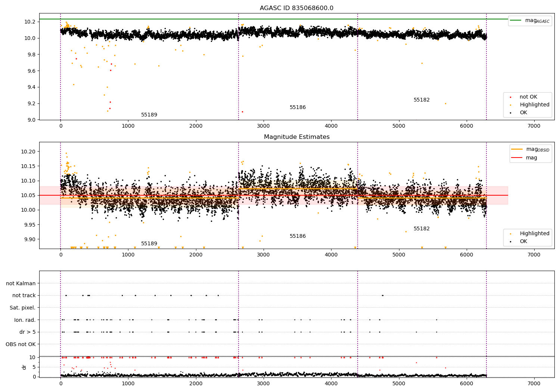Click the 55186 label in the AGASC ID plot
The image size is (560, 392).
(x=298, y=108)
